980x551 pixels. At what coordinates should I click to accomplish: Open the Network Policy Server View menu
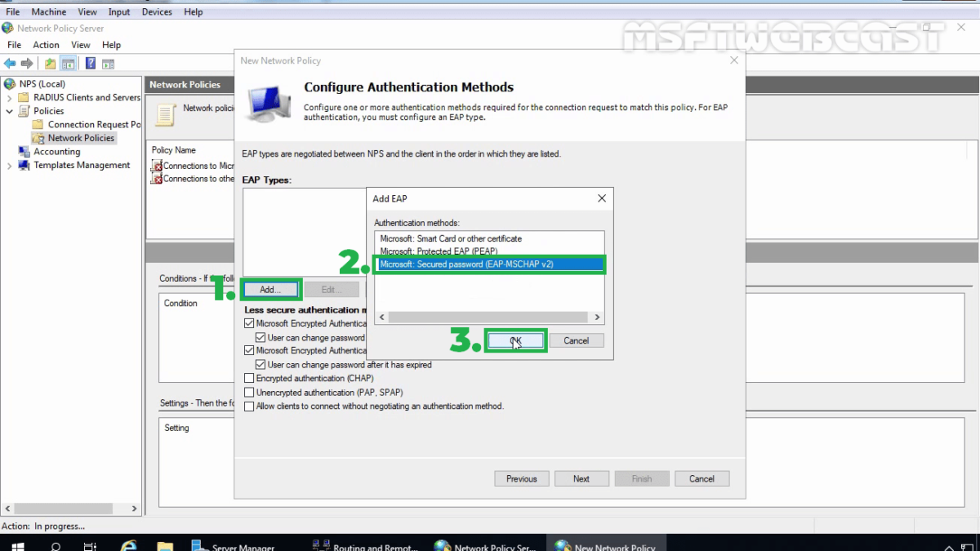pyautogui.click(x=81, y=45)
